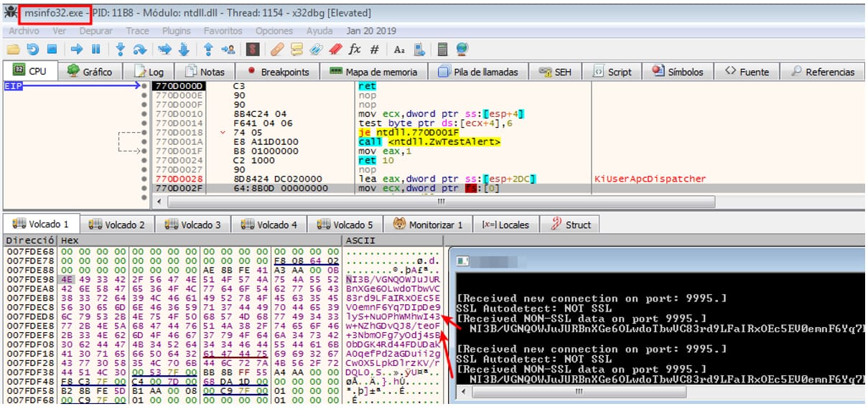Open the Patches bandage icon
The height and width of the screenshot is (409, 868).
(x=277, y=50)
